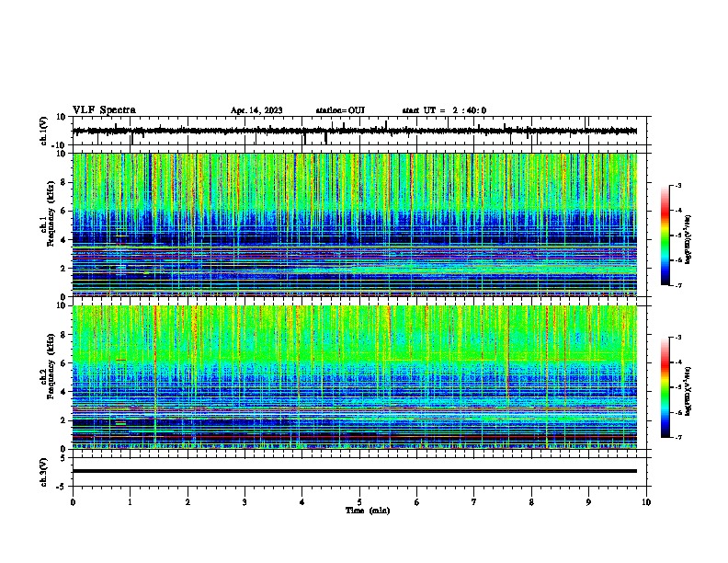
Task: Click time-axis tick label "1"
Action: click(x=131, y=502)
